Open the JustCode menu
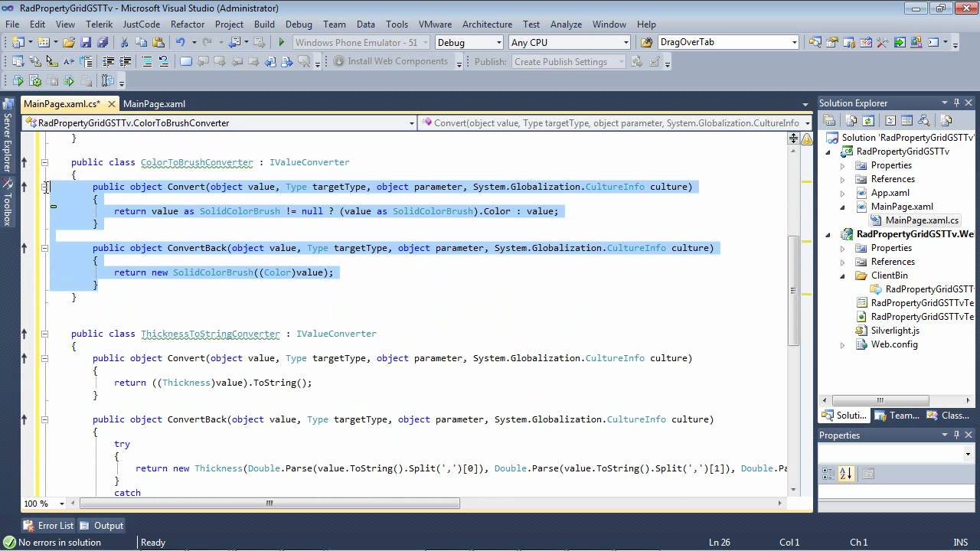This screenshot has height=551, width=980. tap(142, 24)
